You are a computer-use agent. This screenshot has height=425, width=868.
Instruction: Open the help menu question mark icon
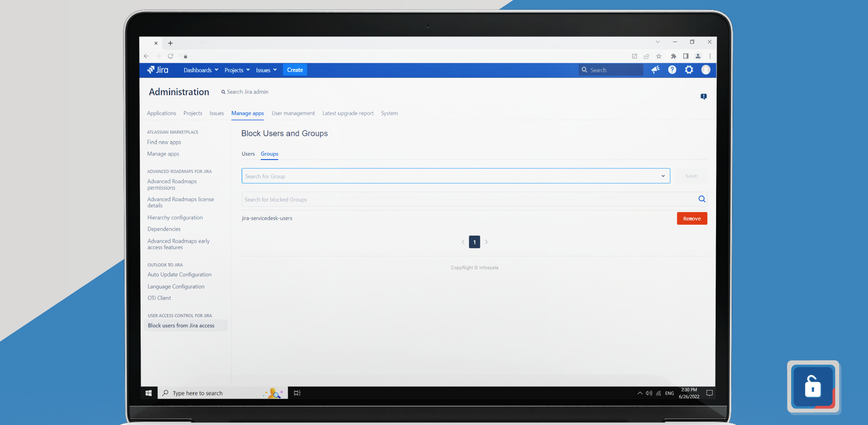click(x=672, y=69)
